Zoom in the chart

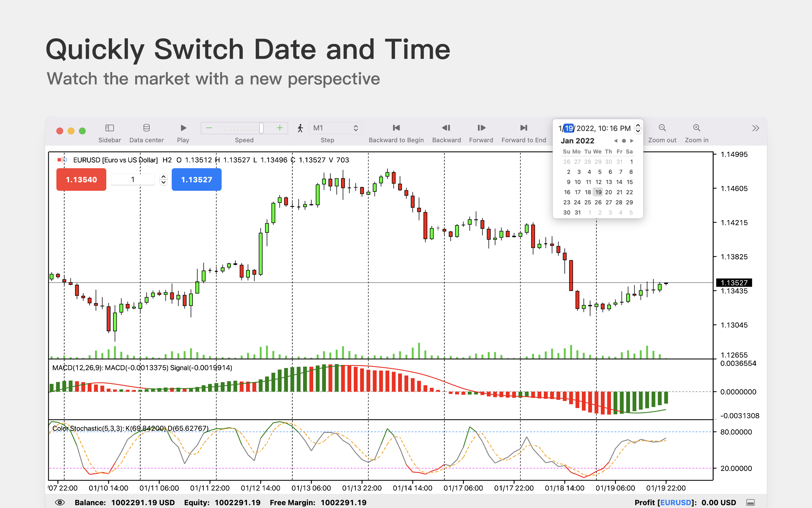(697, 128)
